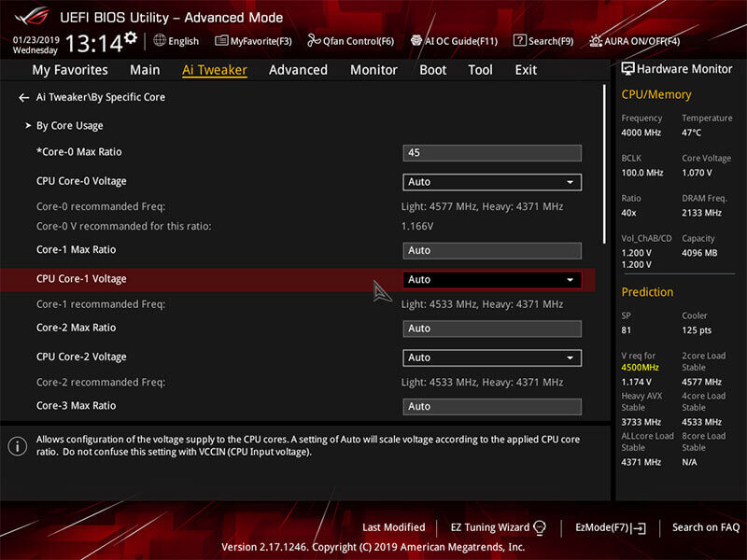
Task: Open the Tool tab
Action: pos(480,70)
